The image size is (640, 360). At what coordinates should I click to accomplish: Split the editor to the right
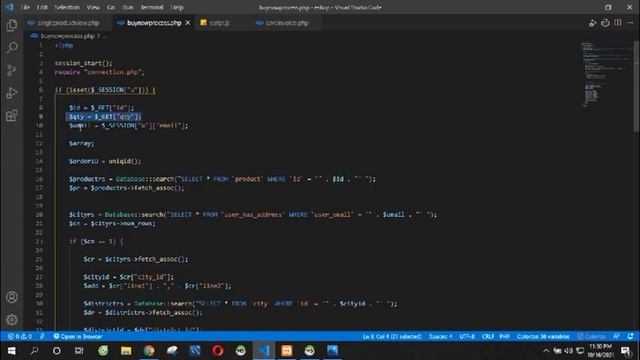[x=618, y=23]
